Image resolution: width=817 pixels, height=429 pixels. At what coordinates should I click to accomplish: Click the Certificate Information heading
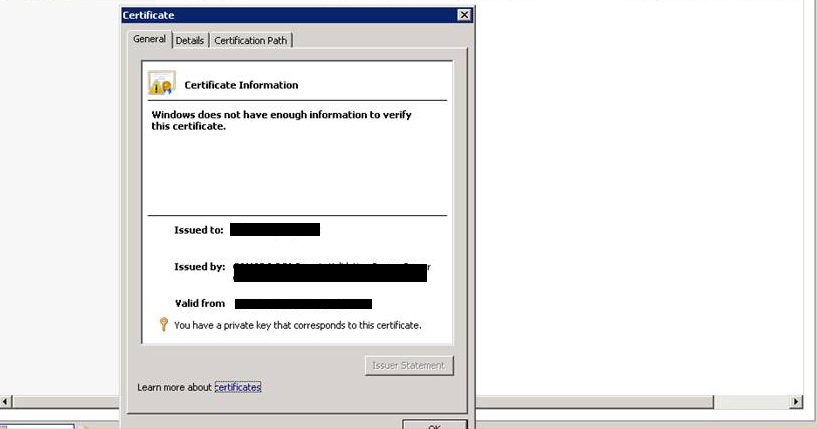(x=241, y=85)
